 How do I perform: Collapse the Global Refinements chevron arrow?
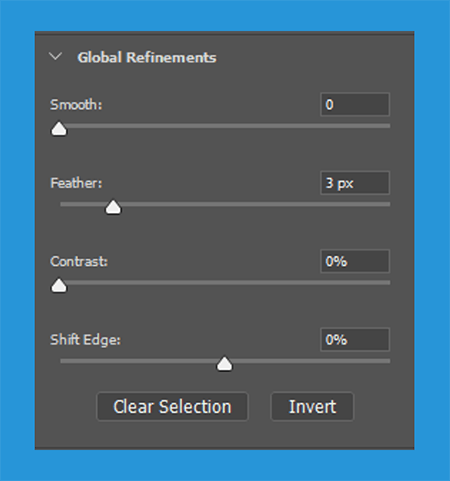[x=55, y=56]
